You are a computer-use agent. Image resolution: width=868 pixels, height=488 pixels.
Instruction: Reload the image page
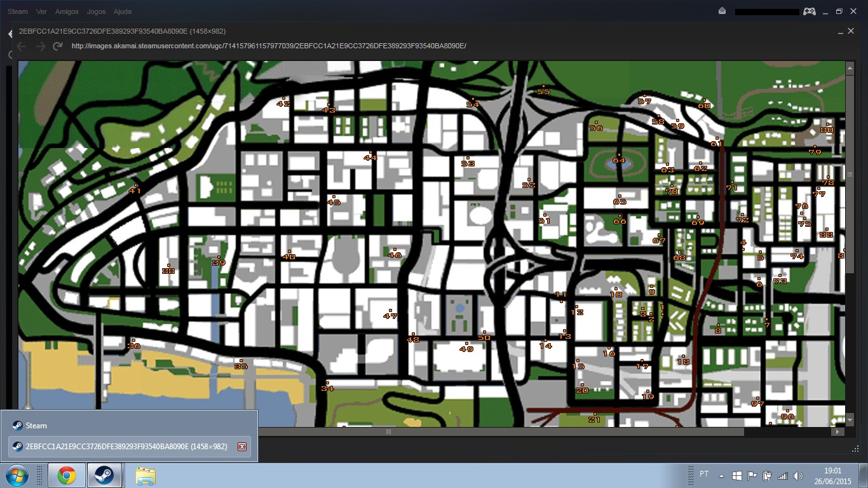click(x=58, y=46)
